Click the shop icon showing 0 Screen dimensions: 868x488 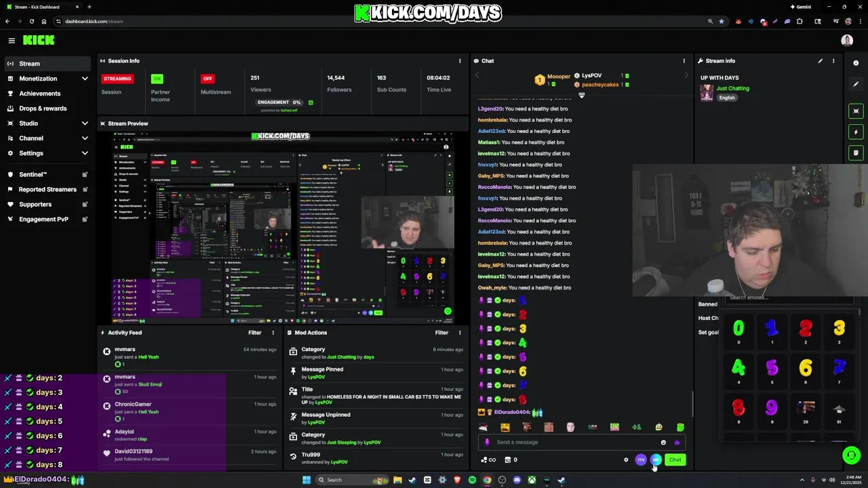pos(511,460)
